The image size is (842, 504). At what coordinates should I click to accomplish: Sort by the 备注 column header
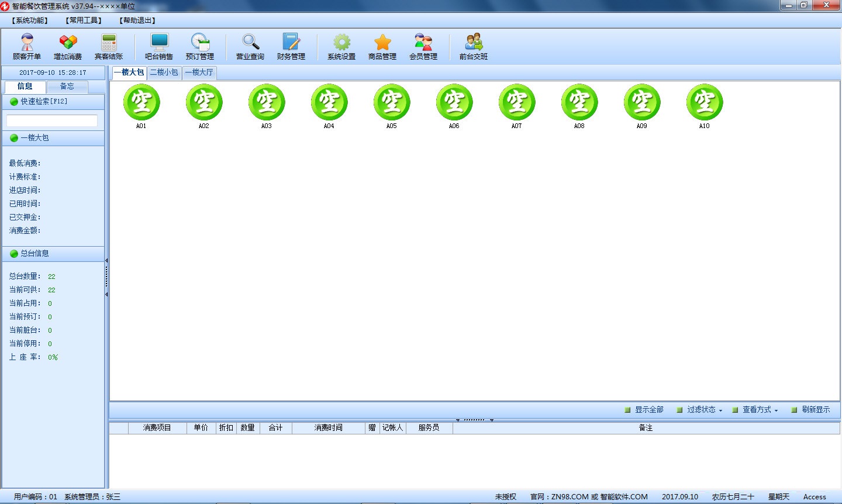click(x=646, y=428)
